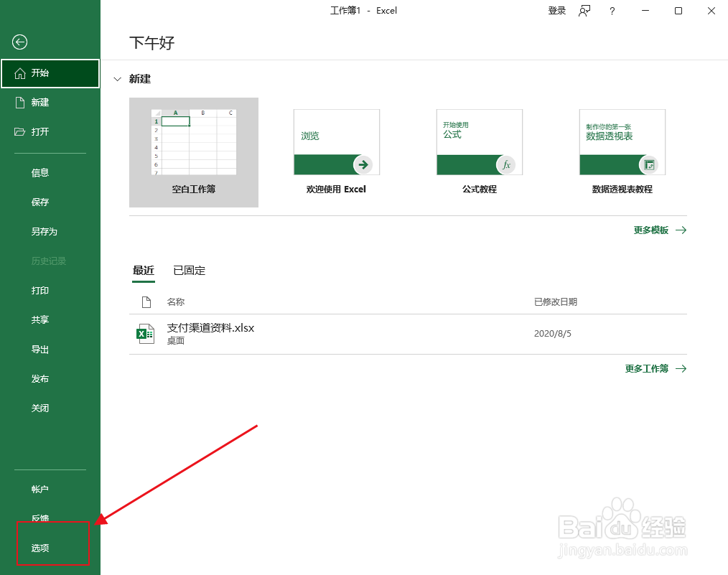
Task: Click the fx icon on 公式 template
Action: click(x=506, y=165)
